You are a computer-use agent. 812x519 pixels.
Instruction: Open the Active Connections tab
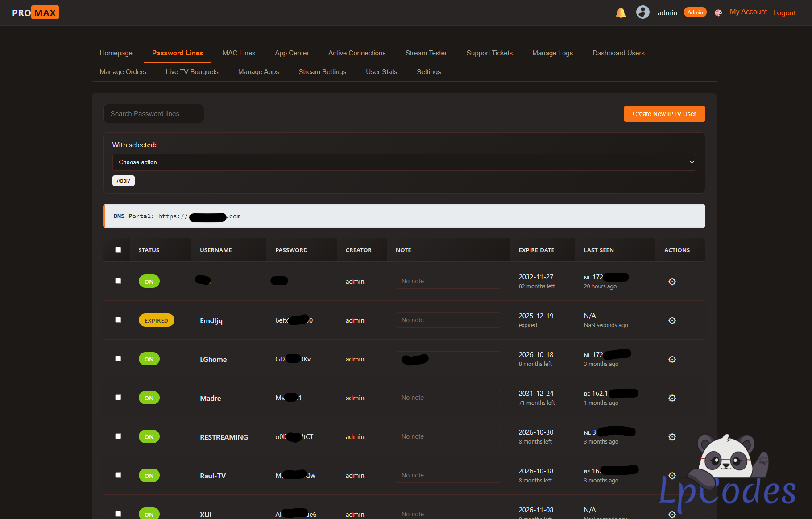tap(357, 53)
